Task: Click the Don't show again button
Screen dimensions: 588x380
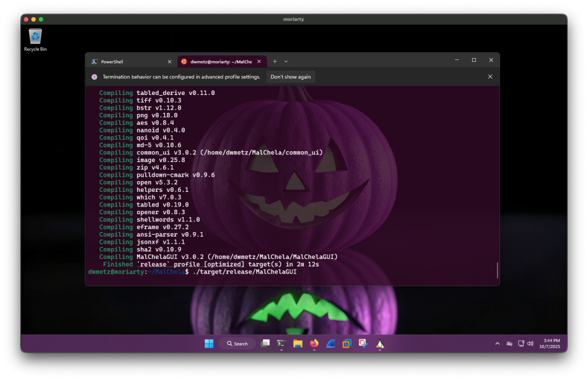Action: 290,77
